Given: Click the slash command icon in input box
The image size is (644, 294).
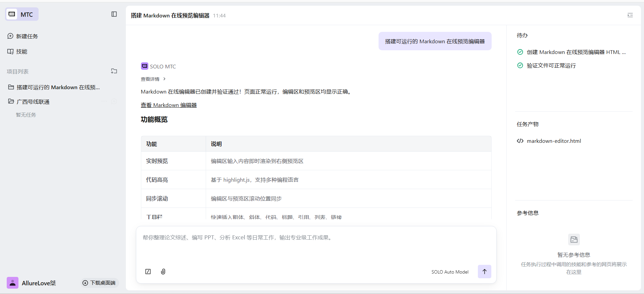Looking at the screenshot, I should pos(148,272).
